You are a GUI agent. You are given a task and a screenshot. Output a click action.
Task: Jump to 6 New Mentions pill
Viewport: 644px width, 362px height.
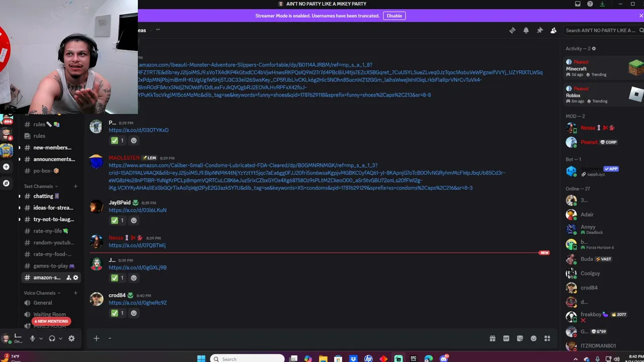(x=51, y=321)
